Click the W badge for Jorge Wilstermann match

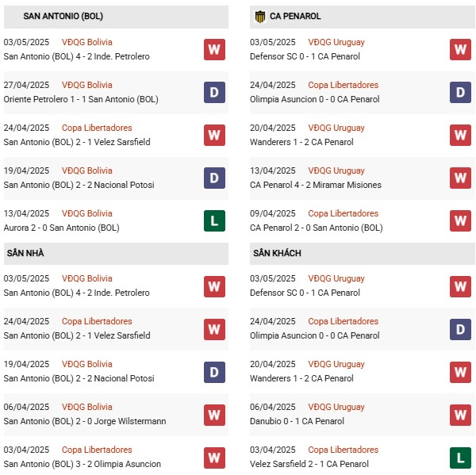pyautogui.click(x=214, y=415)
